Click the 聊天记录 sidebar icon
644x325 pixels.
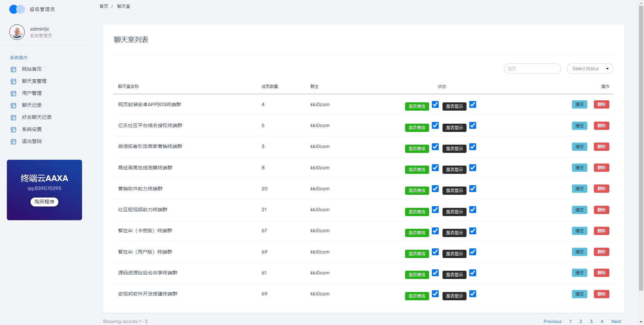coord(13,105)
